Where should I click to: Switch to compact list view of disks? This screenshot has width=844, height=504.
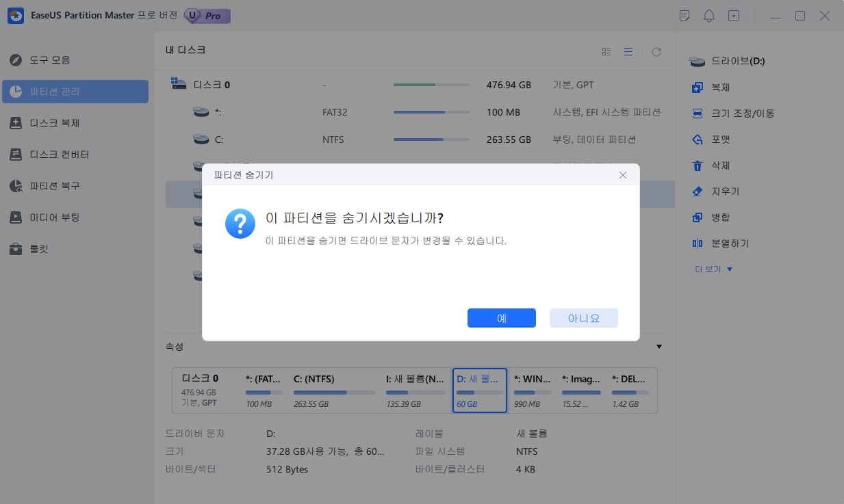click(x=628, y=51)
